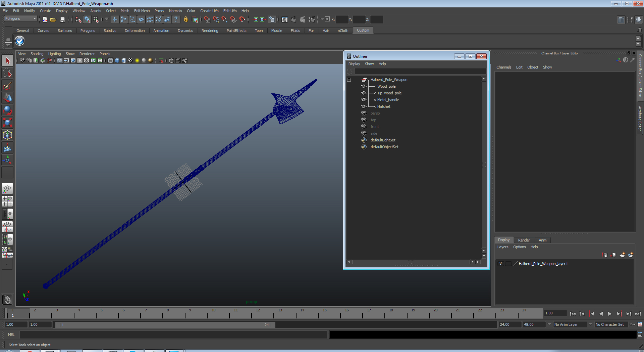Activate the Lasso select tool
This screenshot has width=644, height=352.
tap(7, 73)
